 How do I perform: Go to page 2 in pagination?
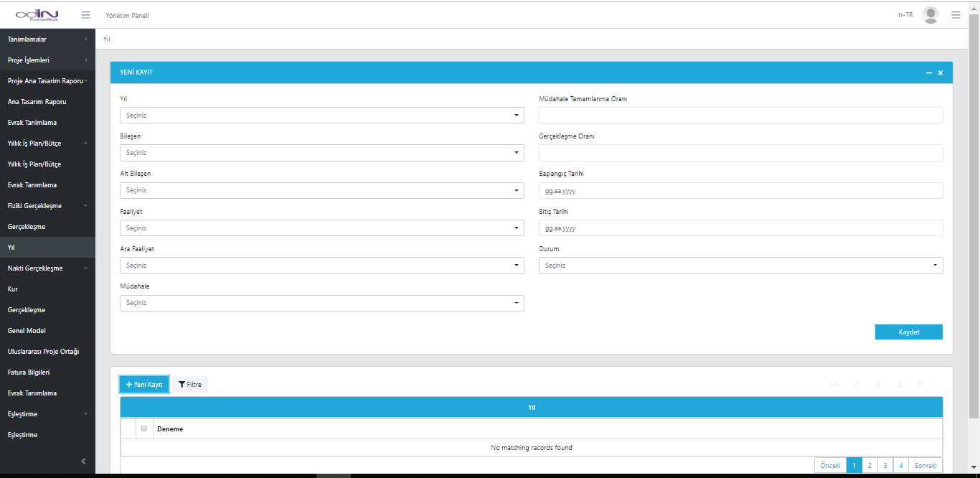click(x=870, y=465)
